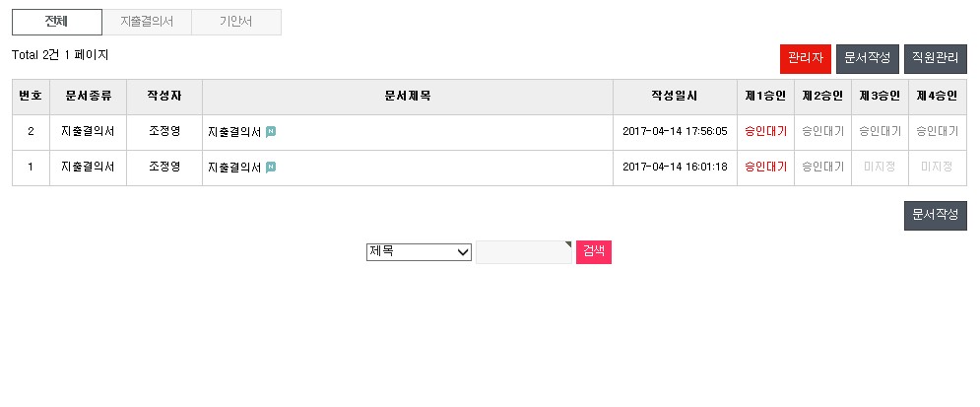Open 직원관리 page
Viewport: 980px width, 407px height.
936,59
